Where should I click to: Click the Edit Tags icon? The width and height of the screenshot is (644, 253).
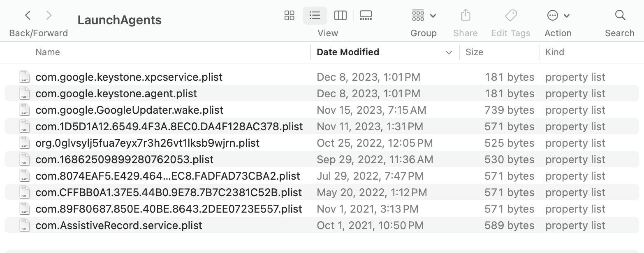[x=511, y=16]
